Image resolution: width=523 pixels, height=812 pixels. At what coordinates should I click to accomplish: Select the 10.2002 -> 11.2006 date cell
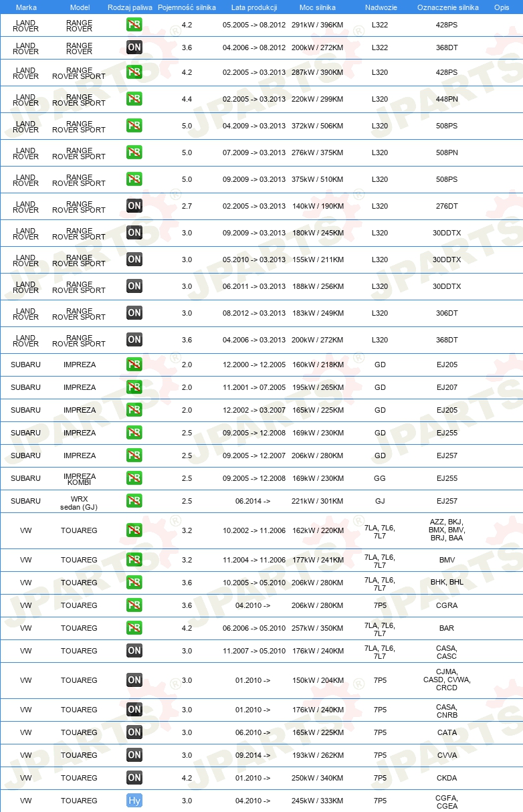point(254,530)
